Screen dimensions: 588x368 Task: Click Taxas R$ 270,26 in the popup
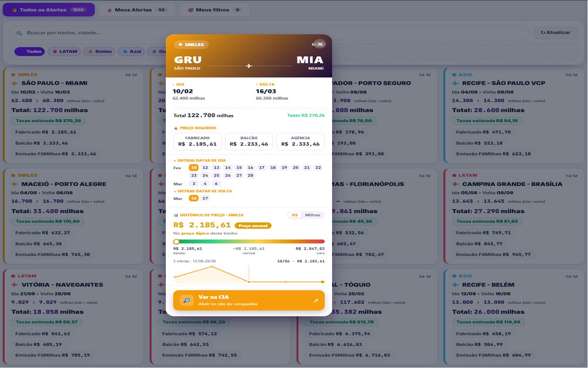tap(306, 115)
